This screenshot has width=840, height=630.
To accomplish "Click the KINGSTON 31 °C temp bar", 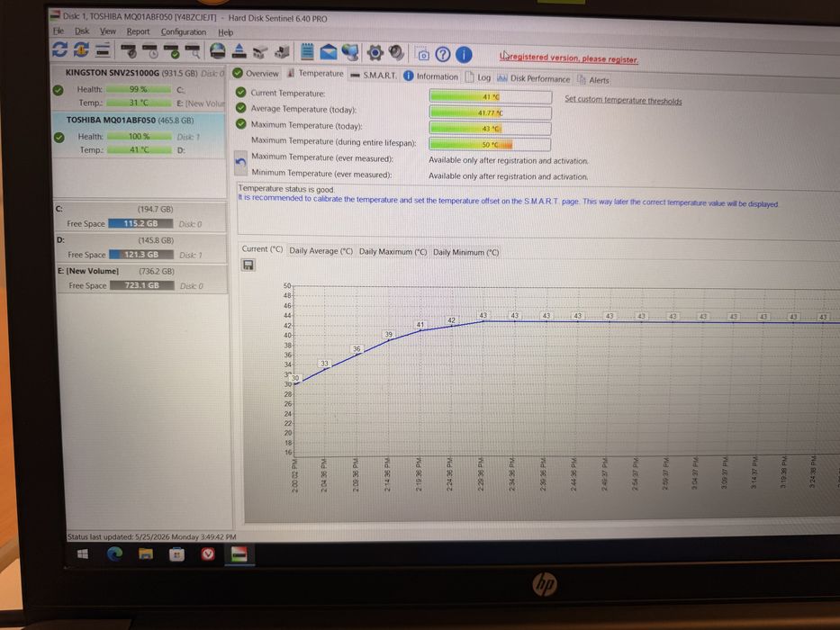I will point(139,103).
